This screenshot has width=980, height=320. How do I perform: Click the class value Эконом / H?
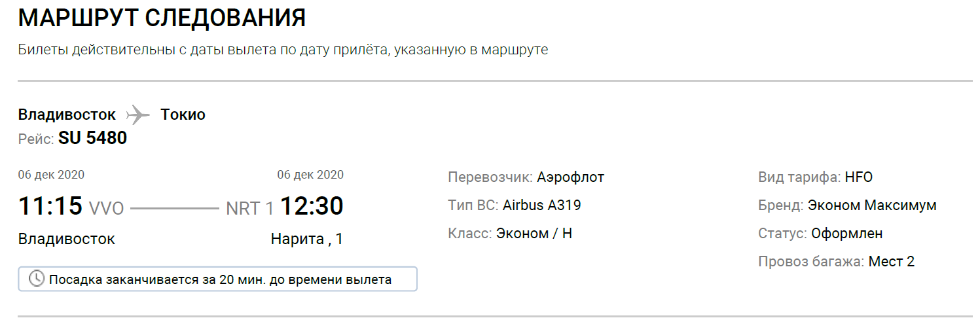(534, 233)
